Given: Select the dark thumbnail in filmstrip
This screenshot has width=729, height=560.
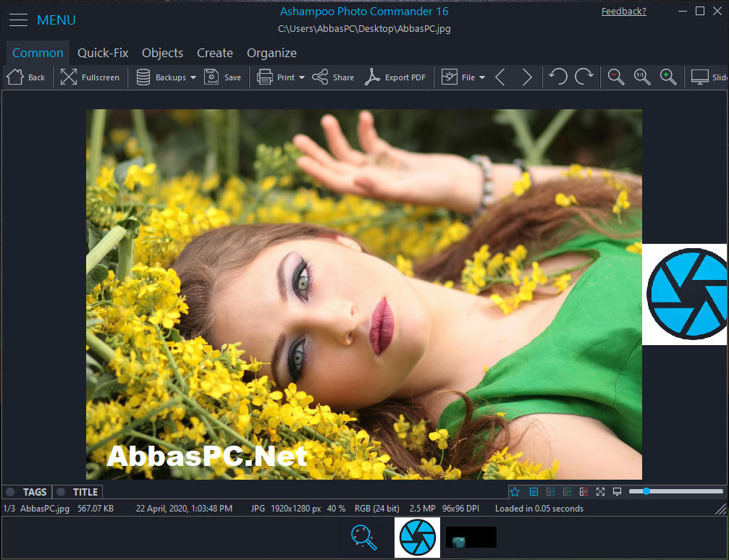Looking at the screenshot, I should click(471, 538).
